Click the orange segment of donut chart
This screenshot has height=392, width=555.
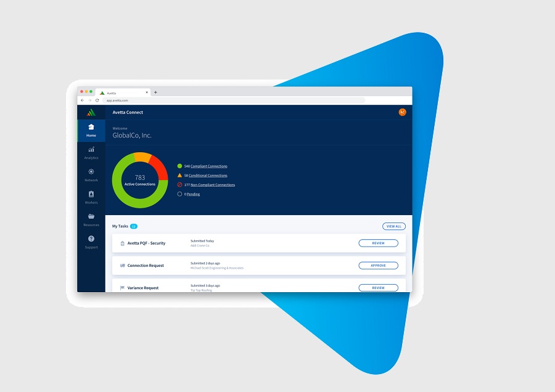click(142, 157)
